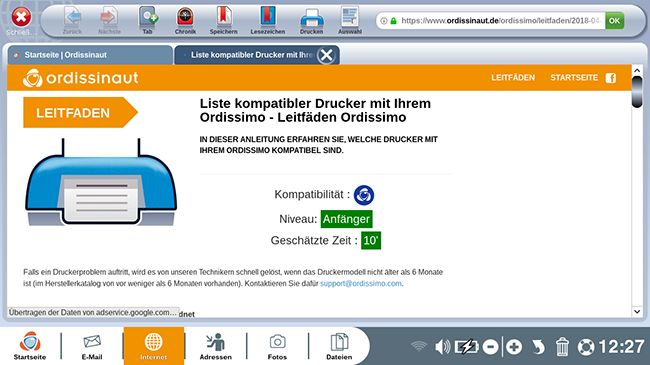
Task: Open the Auswahl selection tool
Action: point(350,21)
